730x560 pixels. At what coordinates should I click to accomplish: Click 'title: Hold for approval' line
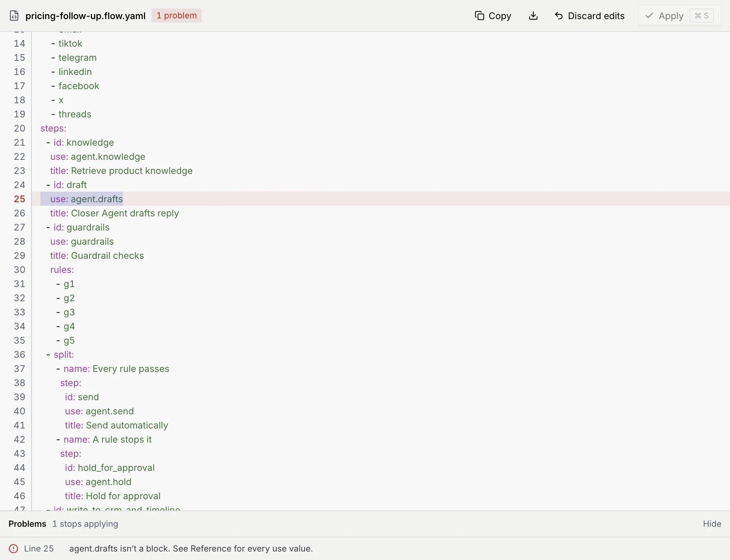[x=112, y=496]
